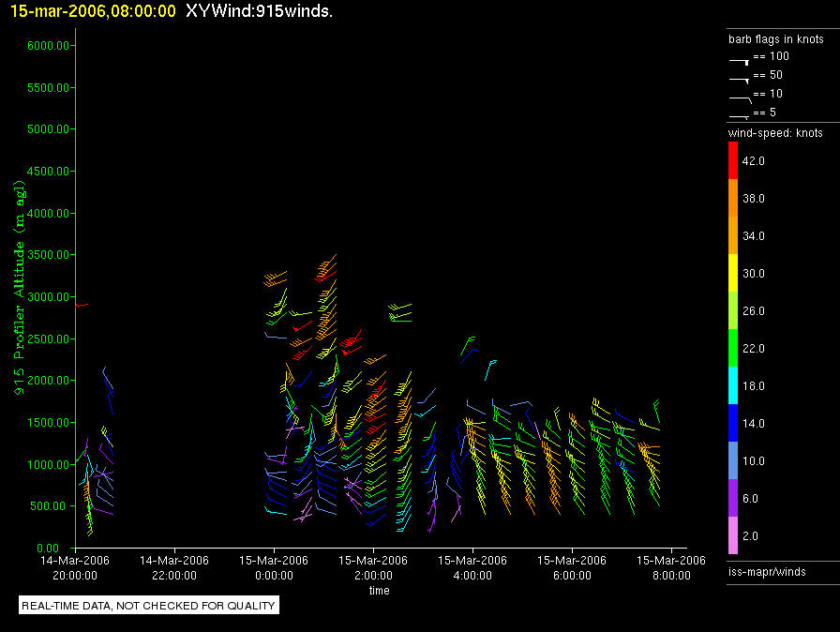This screenshot has height=632, width=840.
Task: Click the 5-knot barb flag legend icon
Action: click(x=740, y=117)
